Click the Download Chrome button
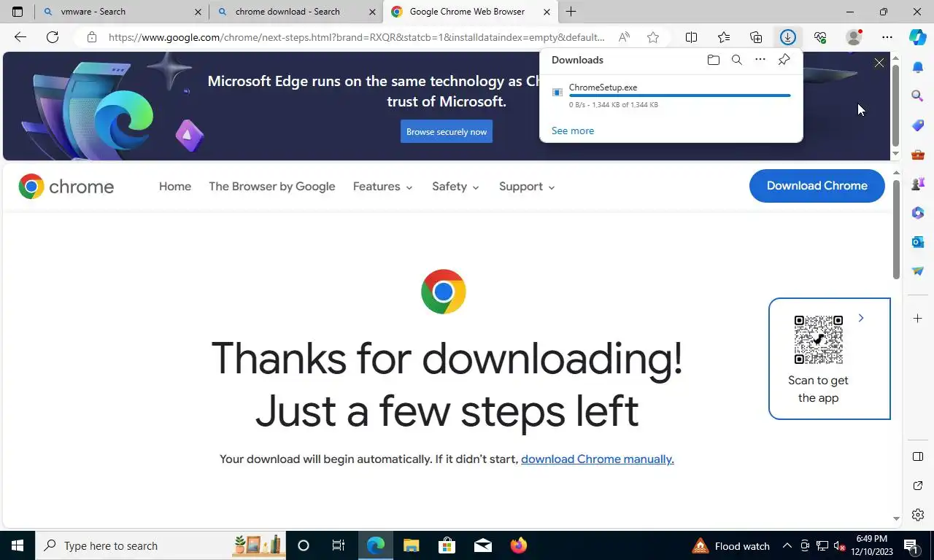The image size is (934, 560). point(817,186)
